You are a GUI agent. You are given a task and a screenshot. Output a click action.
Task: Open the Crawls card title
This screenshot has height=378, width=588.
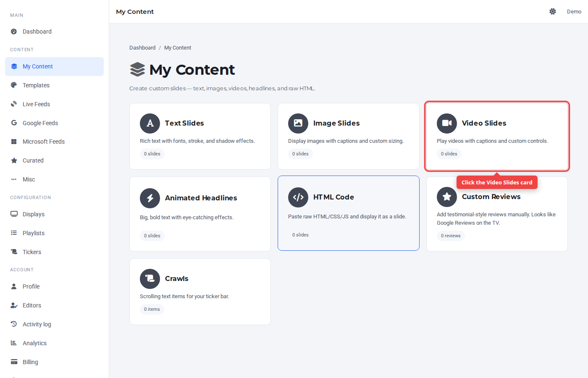[x=176, y=278]
